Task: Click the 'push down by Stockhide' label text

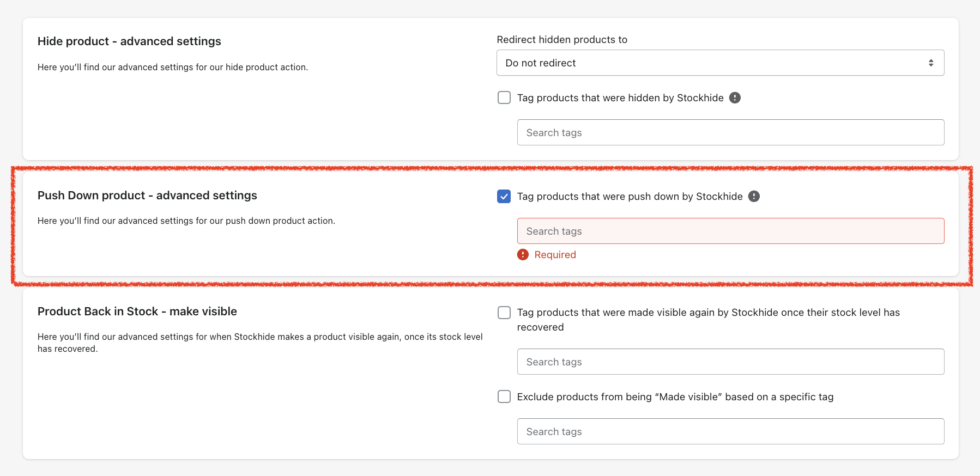Action: 630,196
